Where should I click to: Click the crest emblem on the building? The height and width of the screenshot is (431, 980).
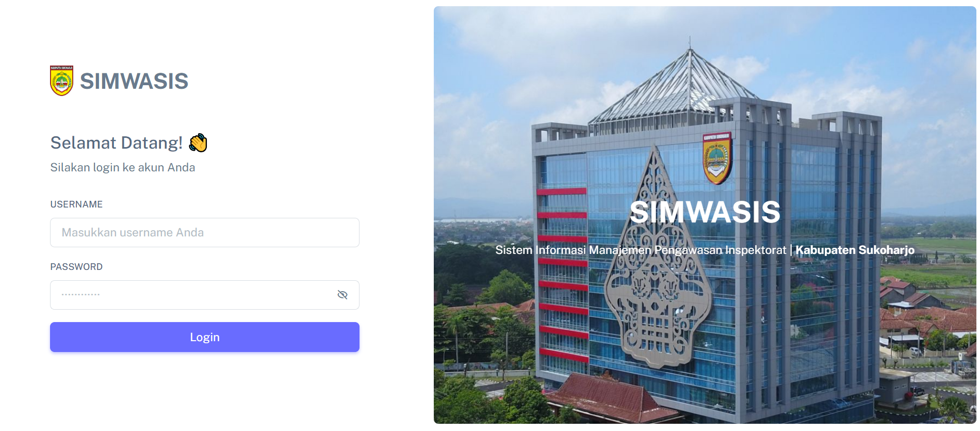coord(717,158)
